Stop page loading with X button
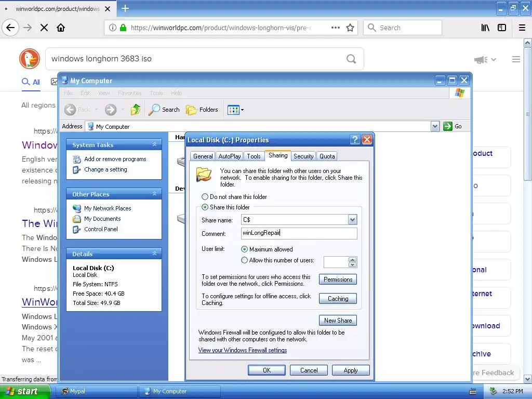532x399 pixels. click(x=44, y=28)
